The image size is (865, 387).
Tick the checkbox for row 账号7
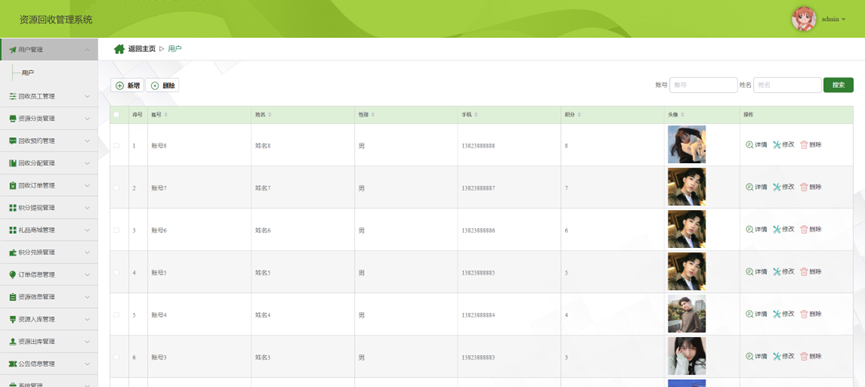[x=116, y=188]
